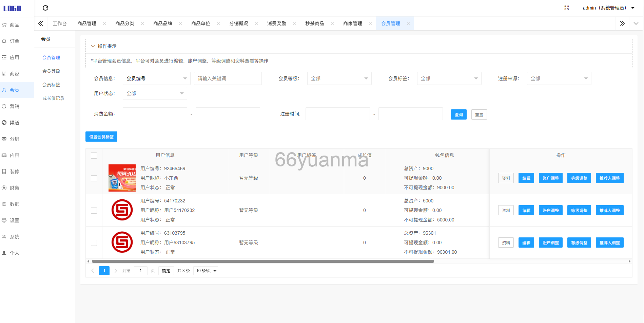Close the 会员管理 tab
The width and height of the screenshot is (644, 323).
[408, 23]
